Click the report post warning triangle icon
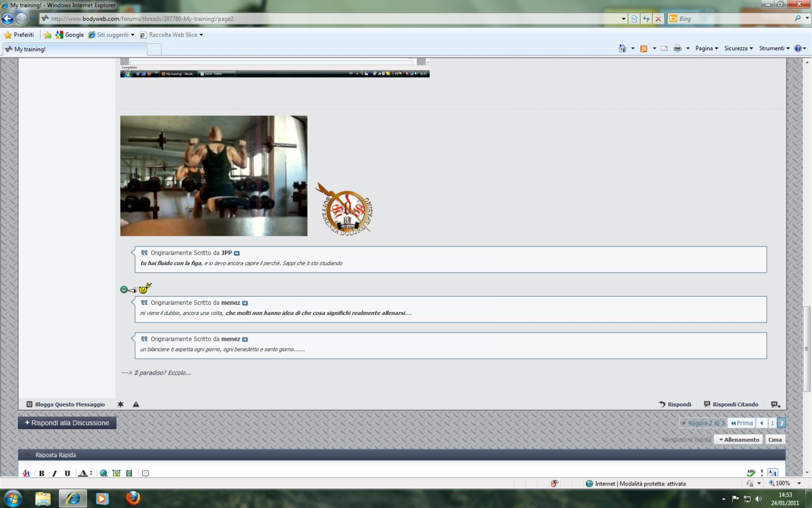812x508 pixels. click(x=136, y=404)
